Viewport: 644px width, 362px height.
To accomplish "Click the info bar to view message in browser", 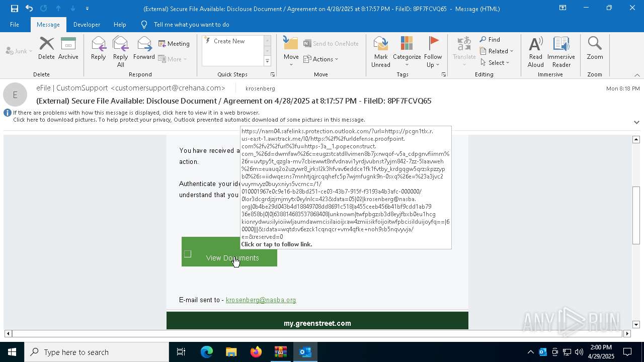I will click(136, 113).
